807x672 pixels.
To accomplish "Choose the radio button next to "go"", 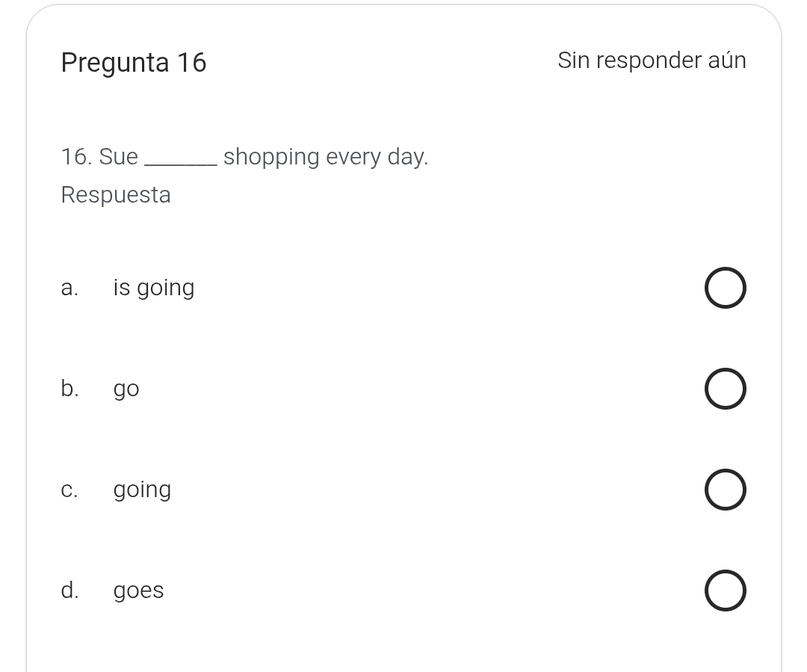I will (725, 389).
